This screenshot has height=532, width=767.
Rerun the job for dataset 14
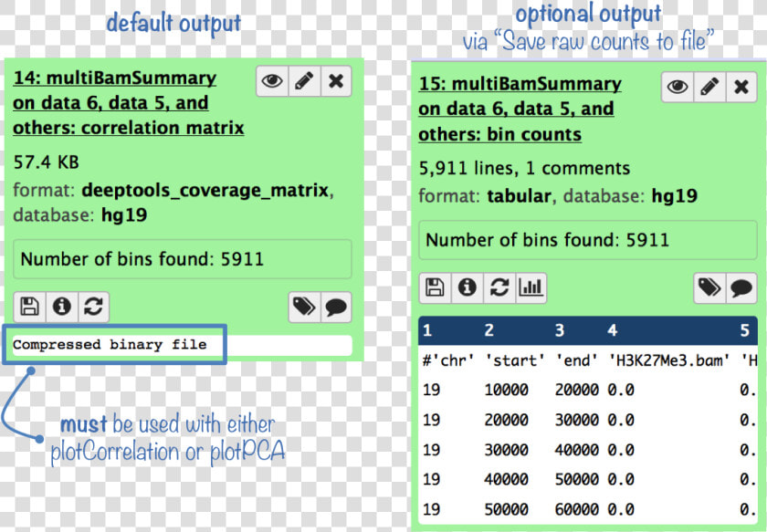click(93, 307)
